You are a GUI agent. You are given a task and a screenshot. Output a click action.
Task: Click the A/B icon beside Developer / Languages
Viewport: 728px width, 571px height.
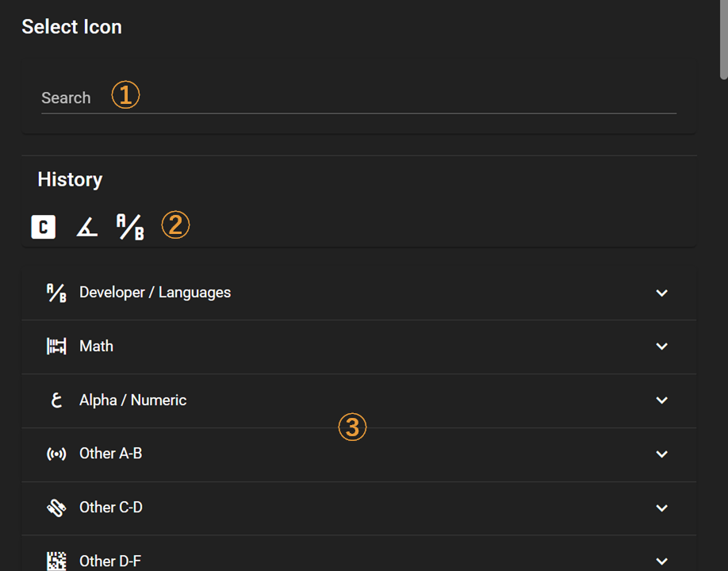pyautogui.click(x=56, y=293)
